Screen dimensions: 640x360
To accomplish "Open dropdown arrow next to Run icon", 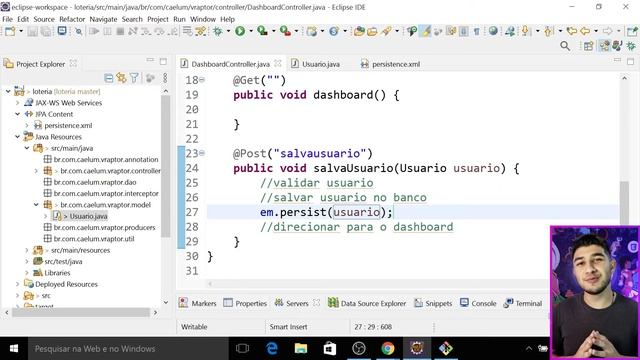I will point(251,31).
